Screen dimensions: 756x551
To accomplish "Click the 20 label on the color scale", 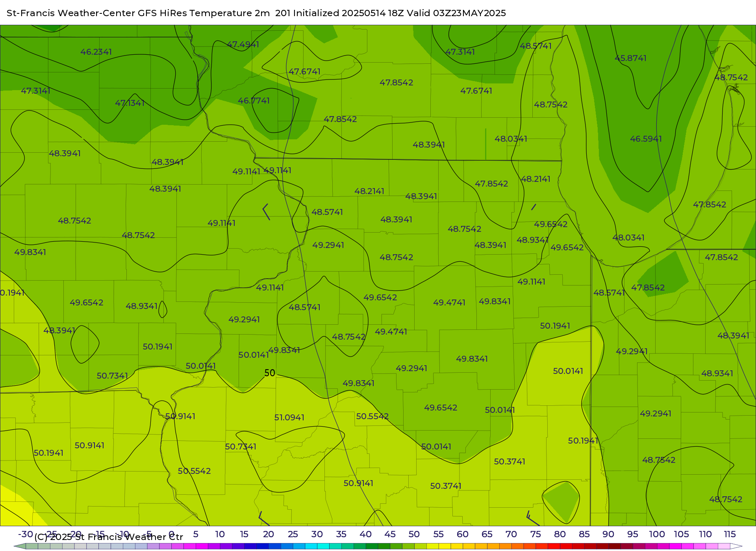I will pos(269,534).
